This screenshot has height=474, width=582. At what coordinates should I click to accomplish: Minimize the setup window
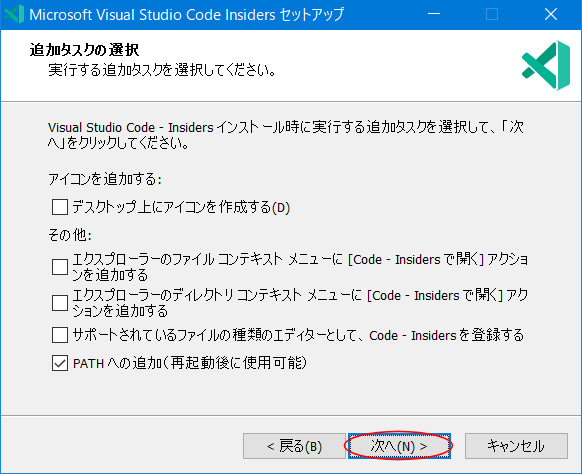pos(434,14)
